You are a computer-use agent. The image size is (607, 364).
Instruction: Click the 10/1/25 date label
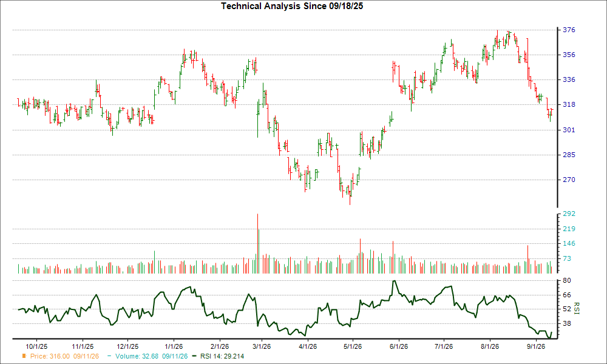[37, 346]
